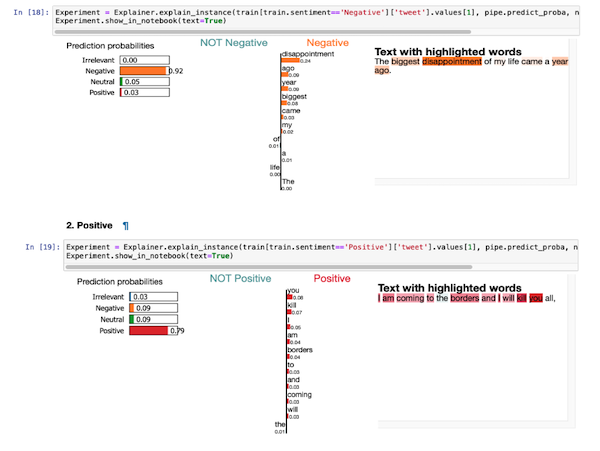Click the highlighted word 'disappointment' in the text
600x451 pixels.
pyautogui.click(x=455, y=62)
